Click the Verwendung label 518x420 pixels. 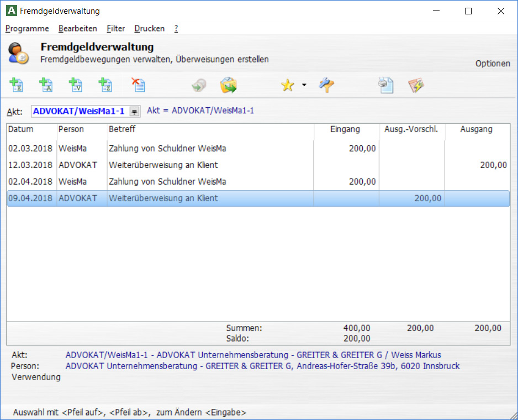pos(36,377)
